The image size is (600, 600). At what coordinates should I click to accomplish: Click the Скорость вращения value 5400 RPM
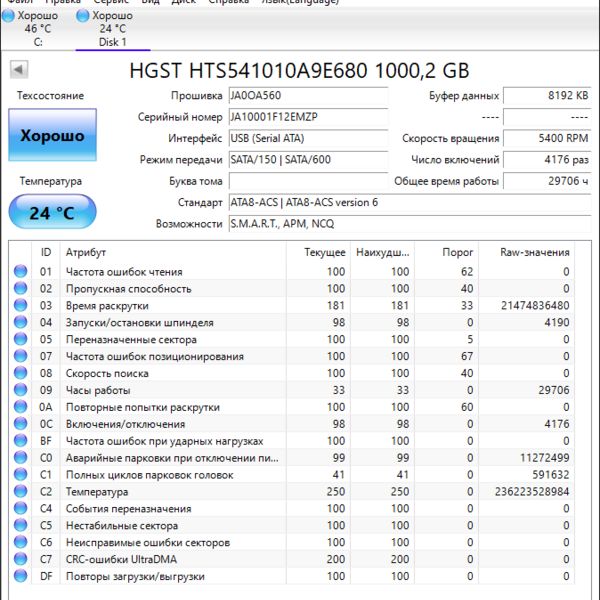[547, 139]
